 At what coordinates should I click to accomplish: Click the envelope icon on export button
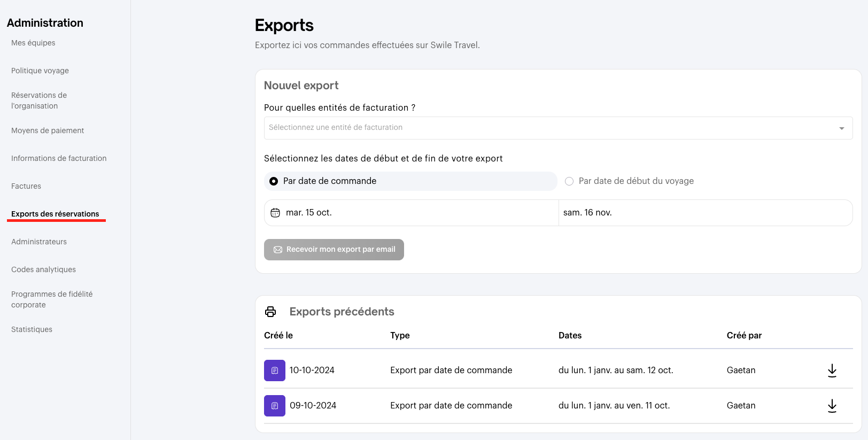[x=278, y=250]
